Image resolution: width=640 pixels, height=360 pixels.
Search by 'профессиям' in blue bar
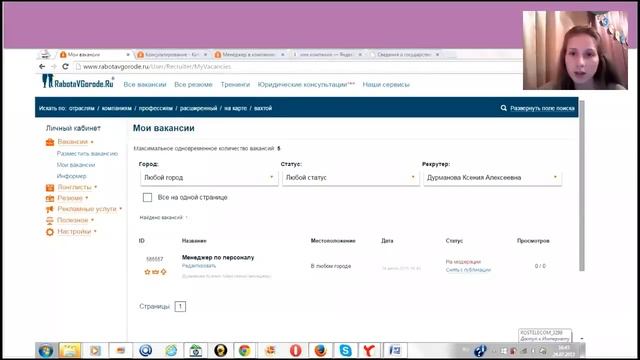point(156,108)
